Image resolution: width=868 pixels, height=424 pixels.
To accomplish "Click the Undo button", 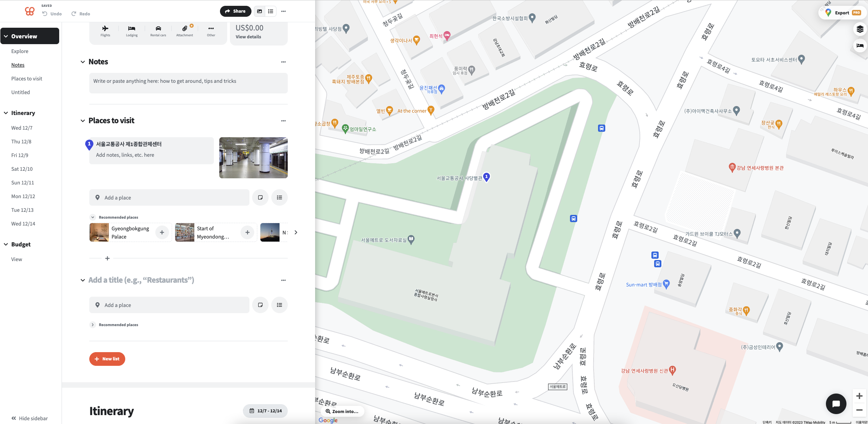I will [x=52, y=14].
